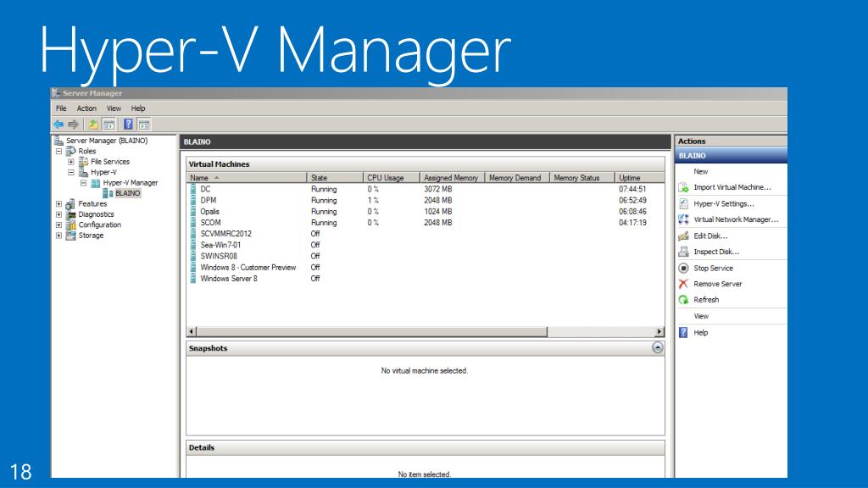868x488 pixels.
Task: Click the Inspect Disk icon
Action: click(684, 252)
